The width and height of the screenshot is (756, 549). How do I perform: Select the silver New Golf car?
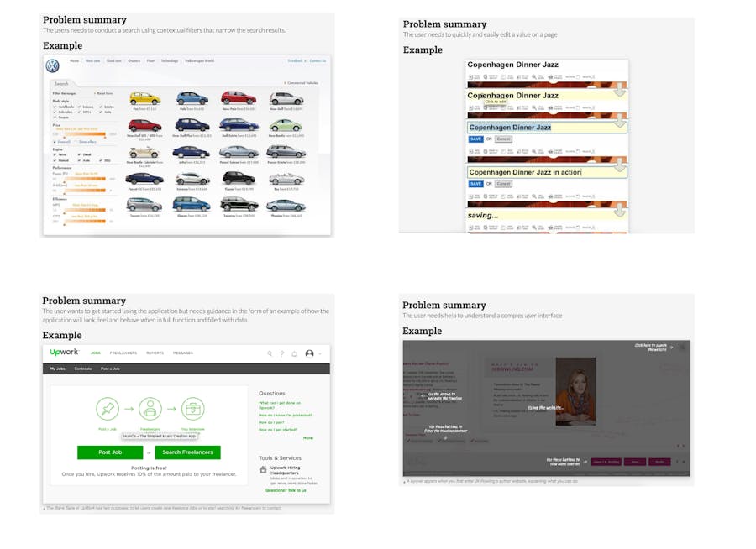[x=286, y=99]
